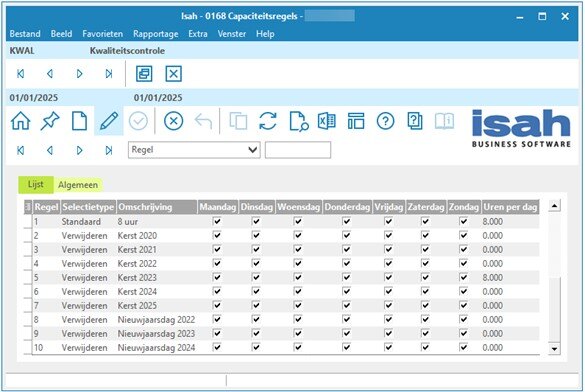Viewport: 585px width, 392px height.
Task: Toggle Maandag checkbox for 8 uur row
Action: point(217,221)
